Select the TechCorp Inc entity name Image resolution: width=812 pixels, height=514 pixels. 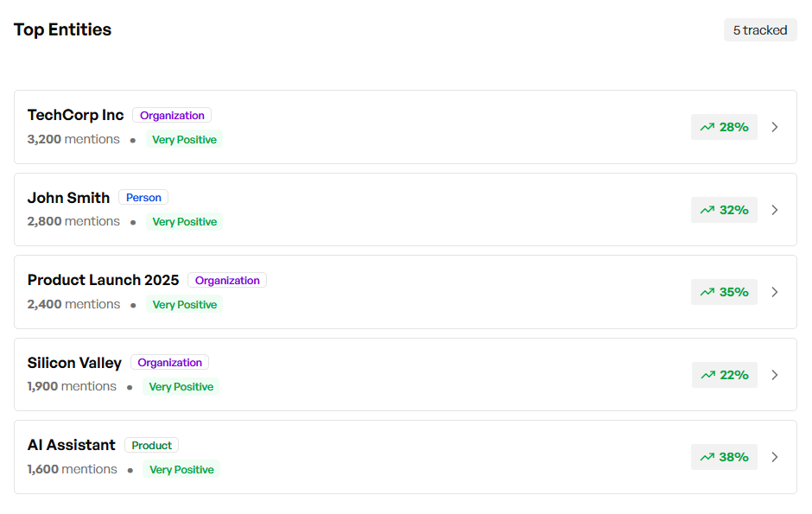pos(76,115)
